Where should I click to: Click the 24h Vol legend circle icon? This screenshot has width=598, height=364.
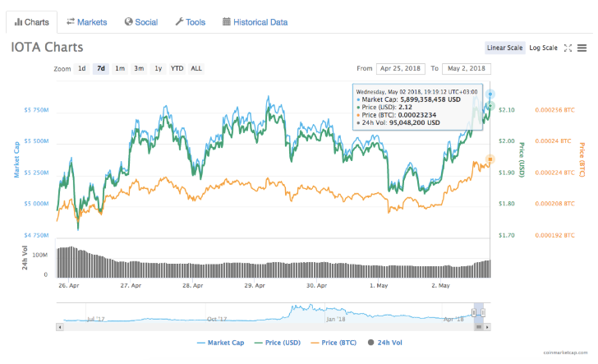pos(370,343)
